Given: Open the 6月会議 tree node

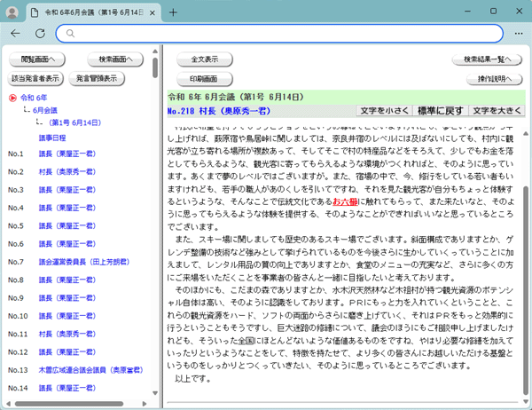Looking at the screenshot, I should point(45,110).
